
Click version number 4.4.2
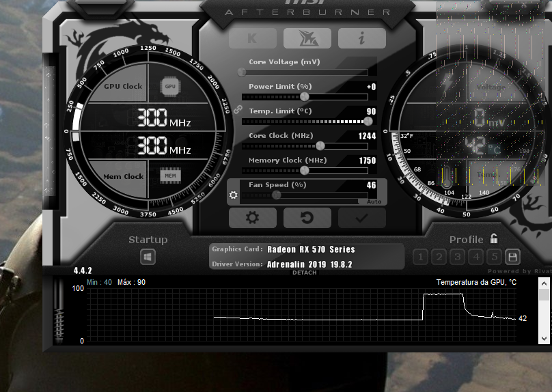(83, 270)
